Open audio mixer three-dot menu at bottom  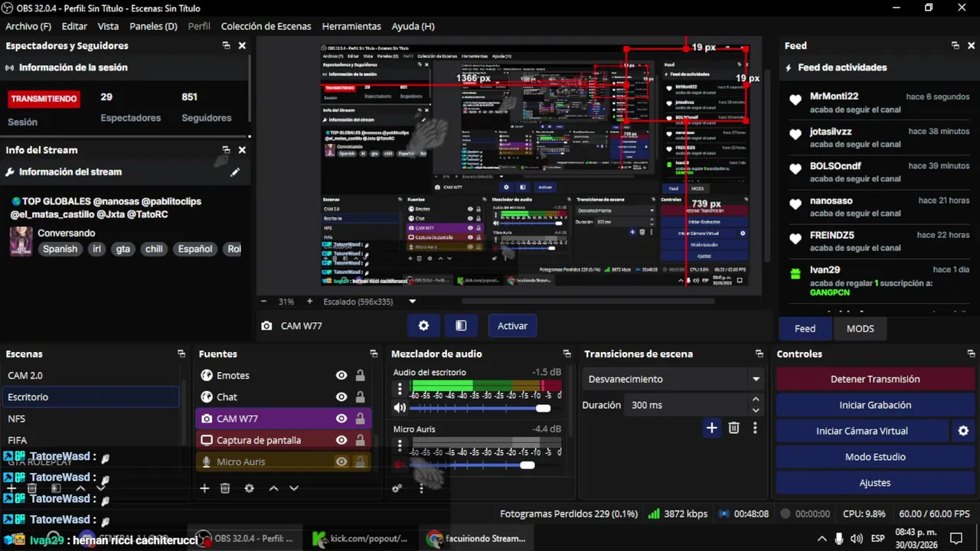421,488
